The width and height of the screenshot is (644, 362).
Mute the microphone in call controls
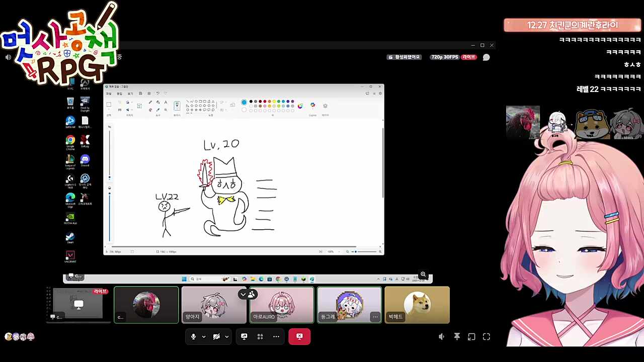coord(193,336)
